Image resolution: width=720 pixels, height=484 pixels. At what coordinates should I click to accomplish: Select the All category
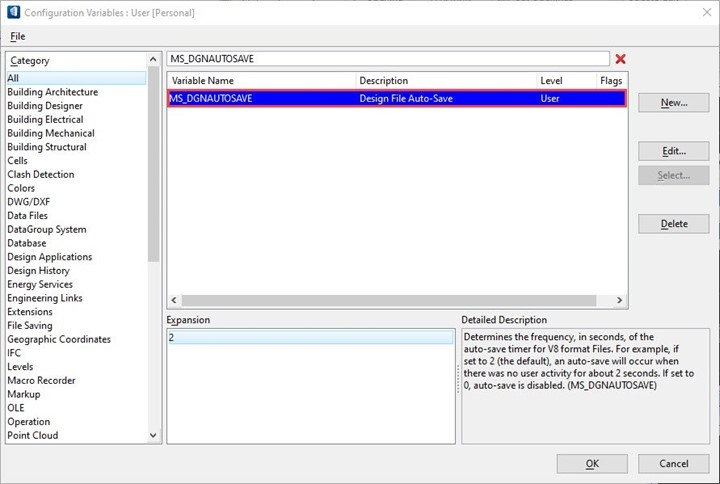point(76,78)
